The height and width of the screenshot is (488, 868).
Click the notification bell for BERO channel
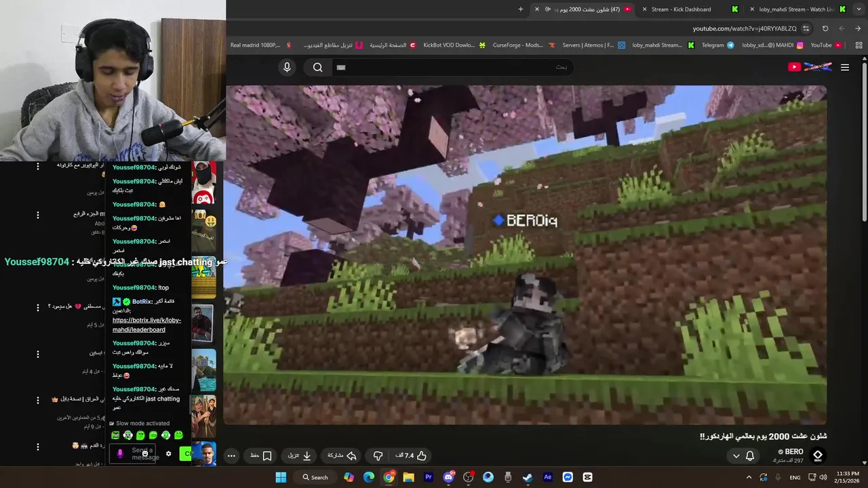750,455
